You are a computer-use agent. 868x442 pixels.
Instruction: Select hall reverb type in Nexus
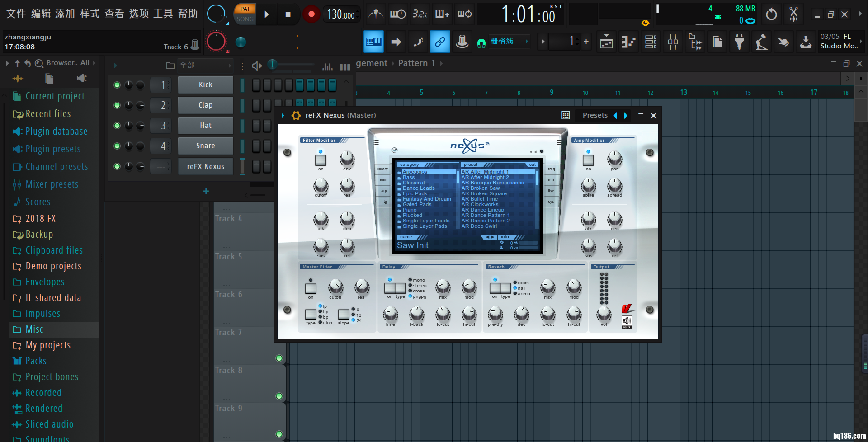[x=515, y=288]
